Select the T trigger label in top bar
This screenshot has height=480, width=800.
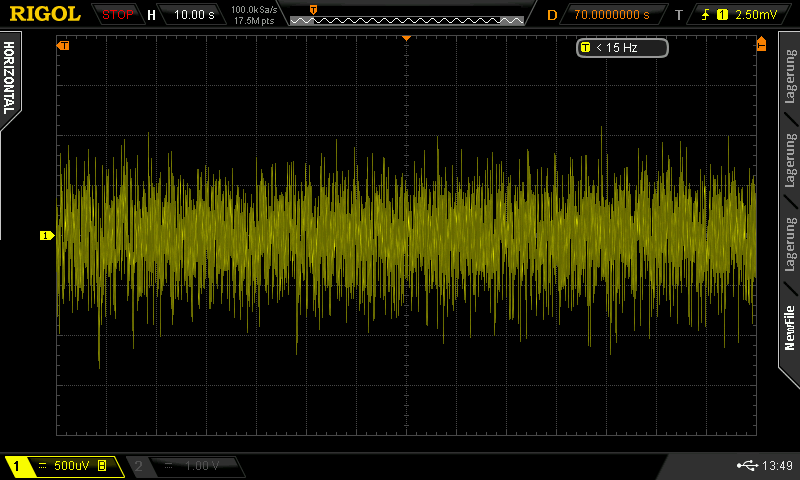(679, 15)
